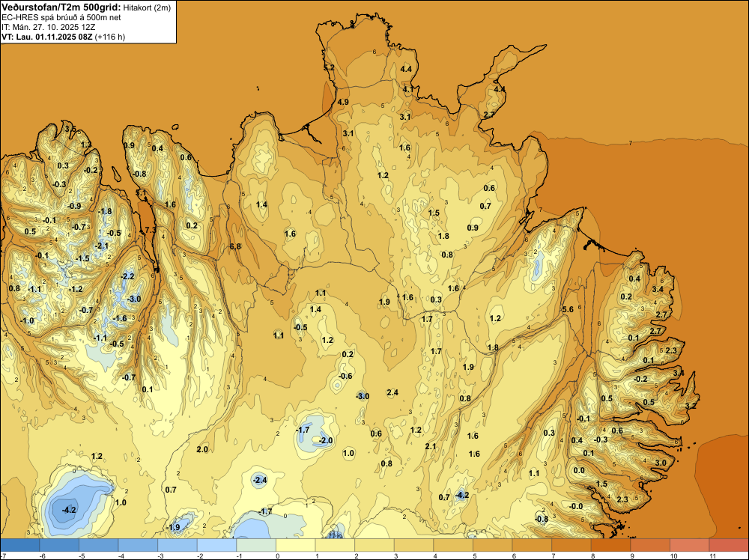The image size is (749, 560).
Task: Select legend swatch between 8 and 9
Action: [610, 545]
